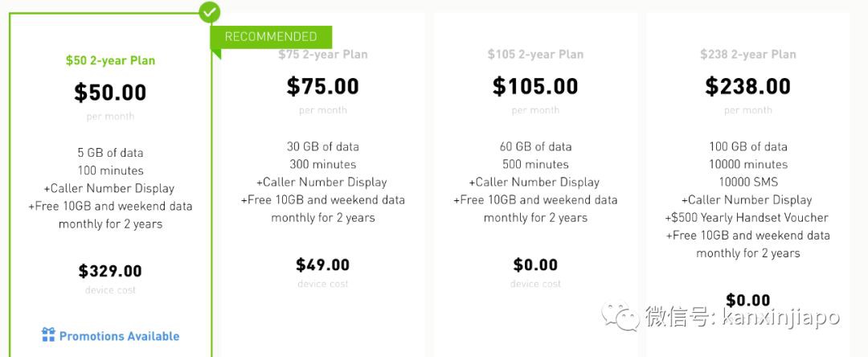
Task: Click the green RECOMMENDED ribbon badge
Action: point(271,37)
